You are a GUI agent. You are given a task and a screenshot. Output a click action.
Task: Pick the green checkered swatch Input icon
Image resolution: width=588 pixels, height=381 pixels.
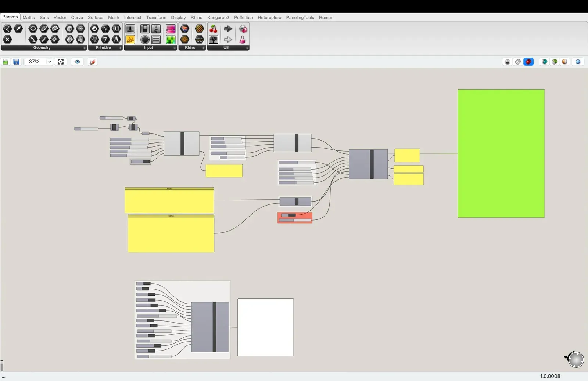click(171, 39)
